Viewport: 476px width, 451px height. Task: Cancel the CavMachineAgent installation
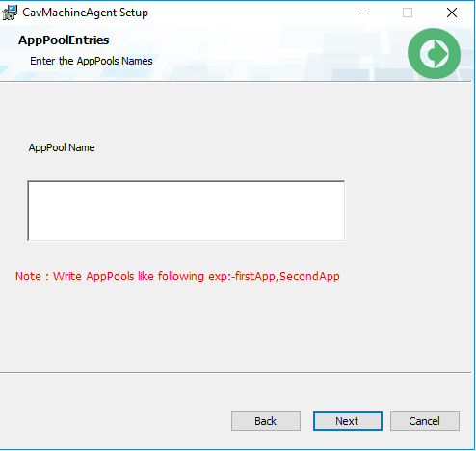[x=425, y=421]
